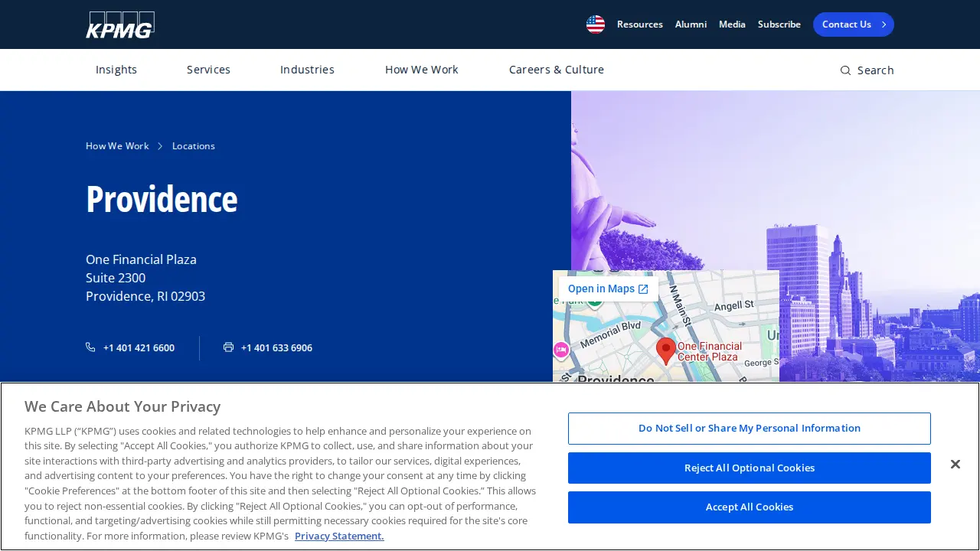Click the red map pin marker
Image resolution: width=980 pixels, height=551 pixels.
[x=666, y=351]
